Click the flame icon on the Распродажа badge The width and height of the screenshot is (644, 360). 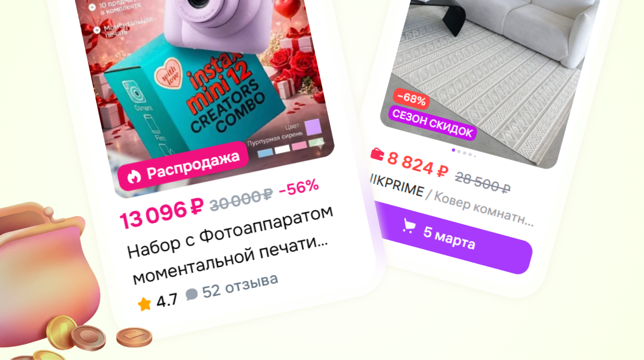point(134,176)
